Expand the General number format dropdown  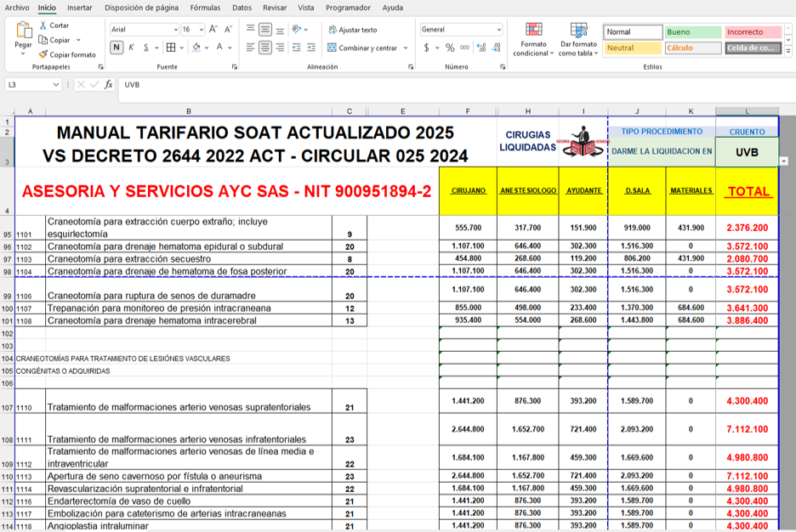(498, 29)
